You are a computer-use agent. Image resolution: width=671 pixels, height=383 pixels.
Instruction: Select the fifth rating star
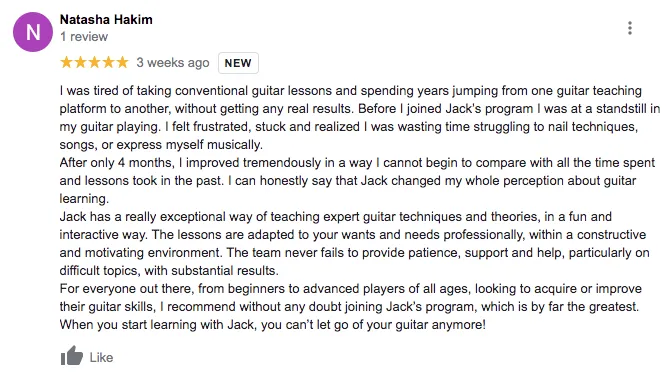122,62
